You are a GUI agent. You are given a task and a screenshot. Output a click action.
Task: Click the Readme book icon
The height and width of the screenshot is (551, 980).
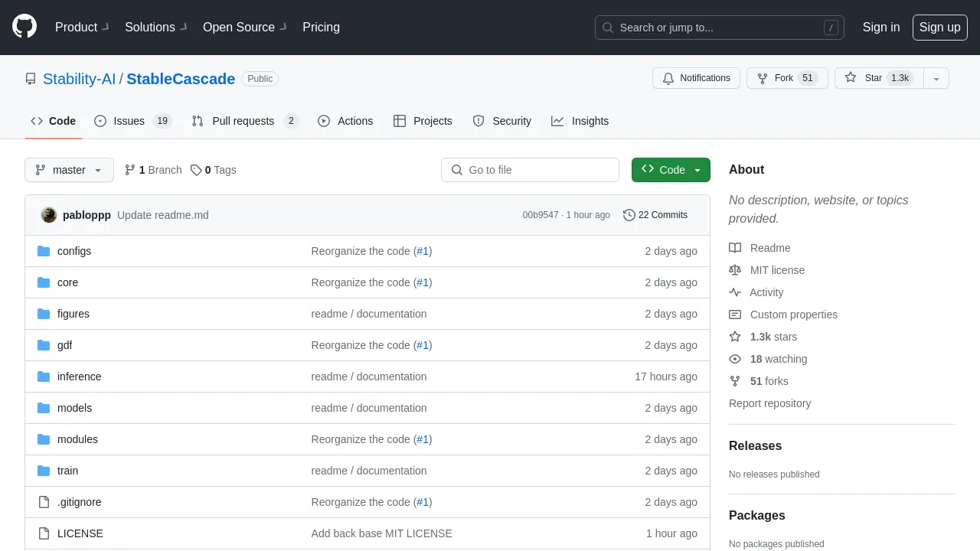(x=735, y=248)
